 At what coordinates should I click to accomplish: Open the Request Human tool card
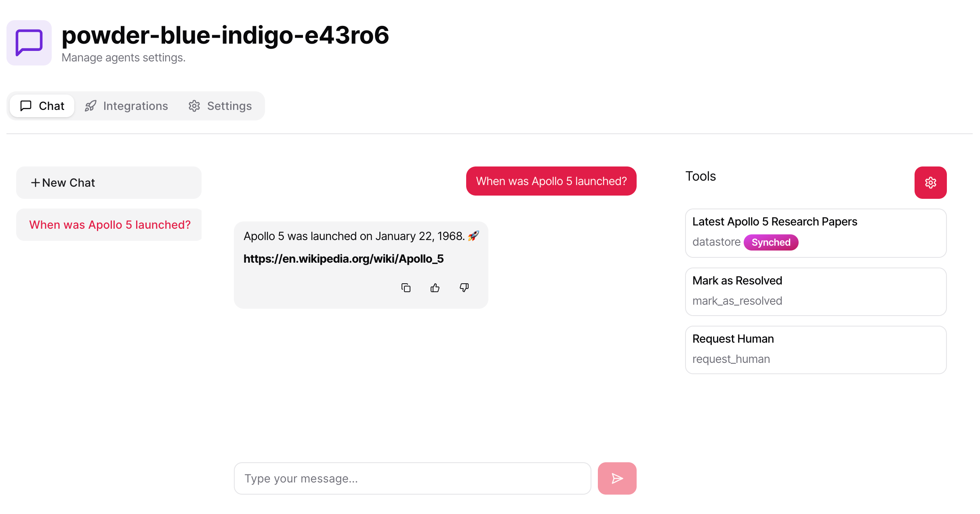[x=816, y=350]
